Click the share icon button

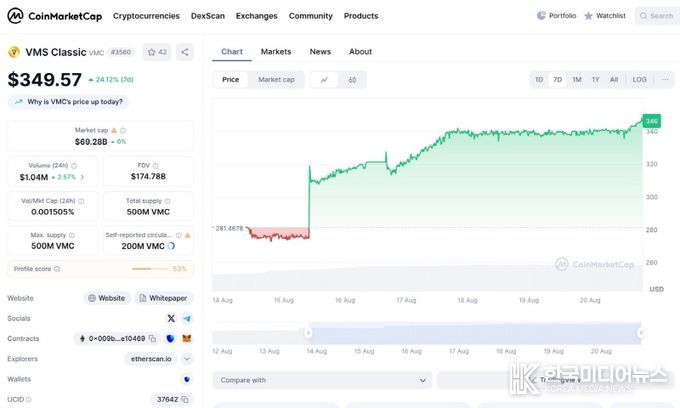click(185, 52)
